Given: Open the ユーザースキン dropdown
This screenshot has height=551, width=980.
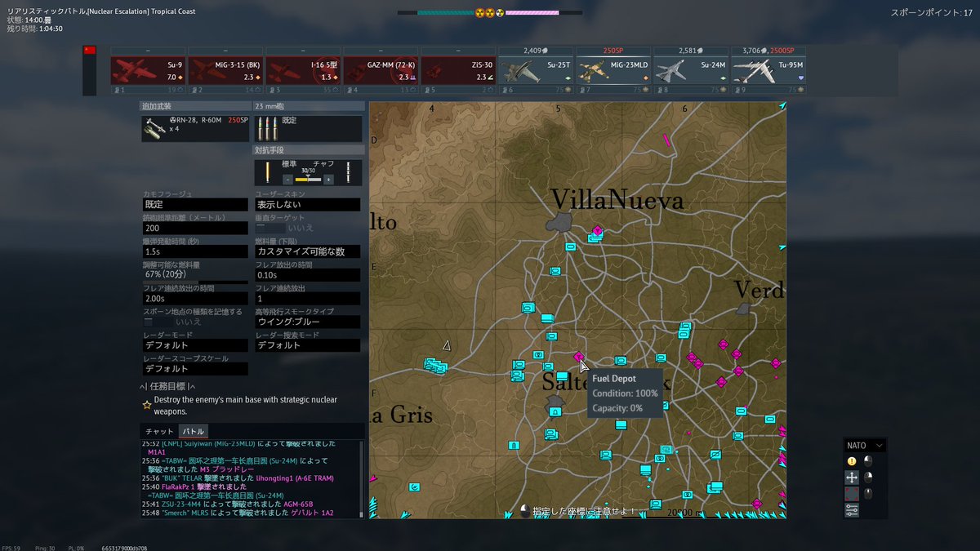Looking at the screenshot, I should [x=307, y=205].
